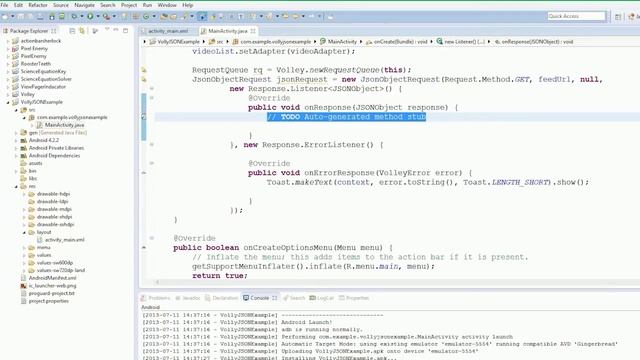Image resolution: width=640 pixels, height=360 pixels.
Task: Expand the actionbarsherlock project
Action: (8, 41)
